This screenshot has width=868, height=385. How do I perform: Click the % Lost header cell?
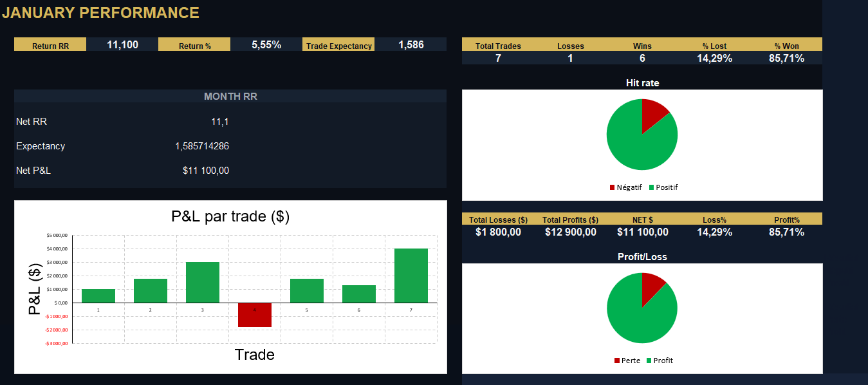click(x=714, y=46)
